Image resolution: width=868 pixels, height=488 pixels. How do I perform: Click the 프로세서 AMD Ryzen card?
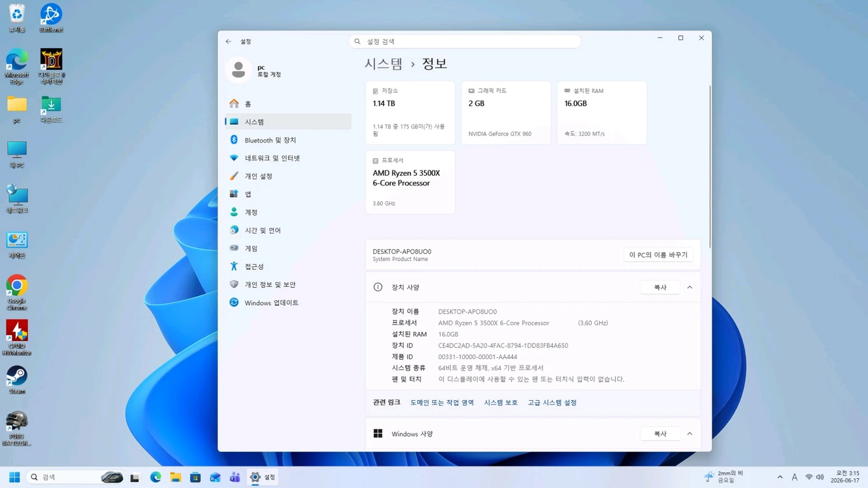click(x=410, y=182)
